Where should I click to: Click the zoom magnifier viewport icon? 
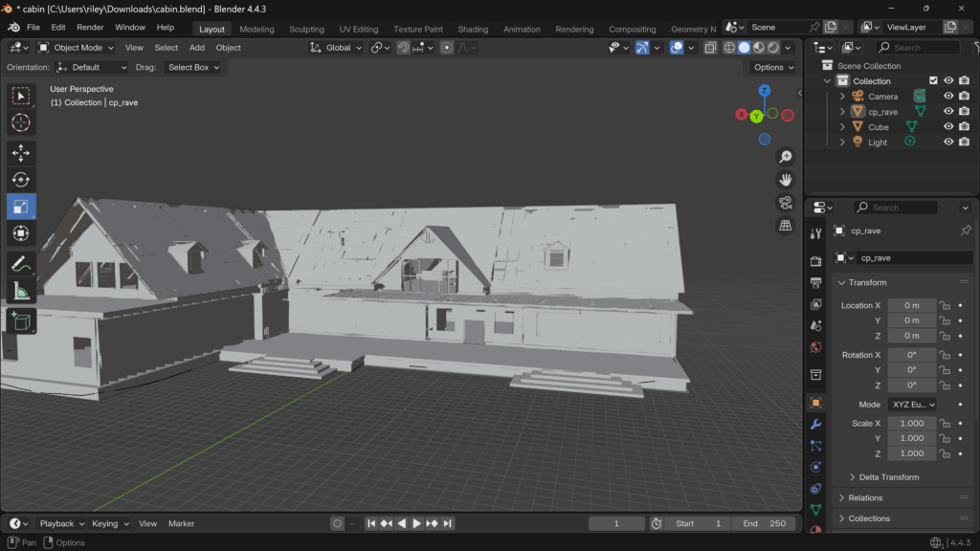[x=785, y=157]
